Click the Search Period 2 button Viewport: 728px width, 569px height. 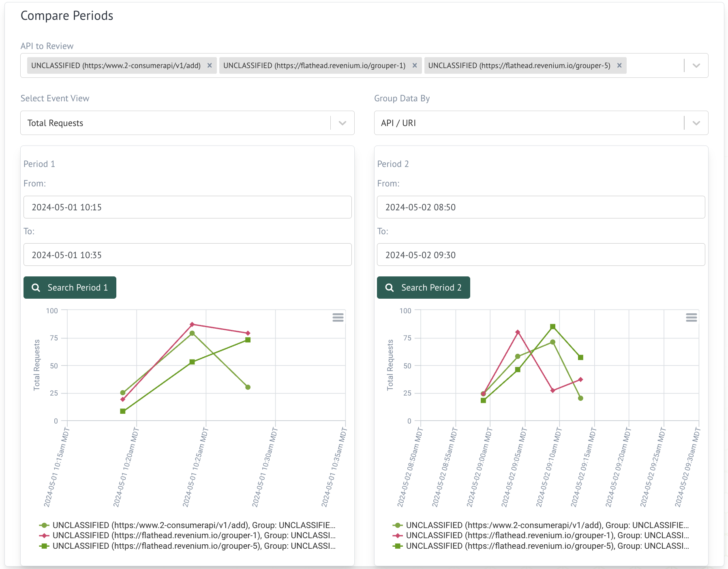[423, 288]
